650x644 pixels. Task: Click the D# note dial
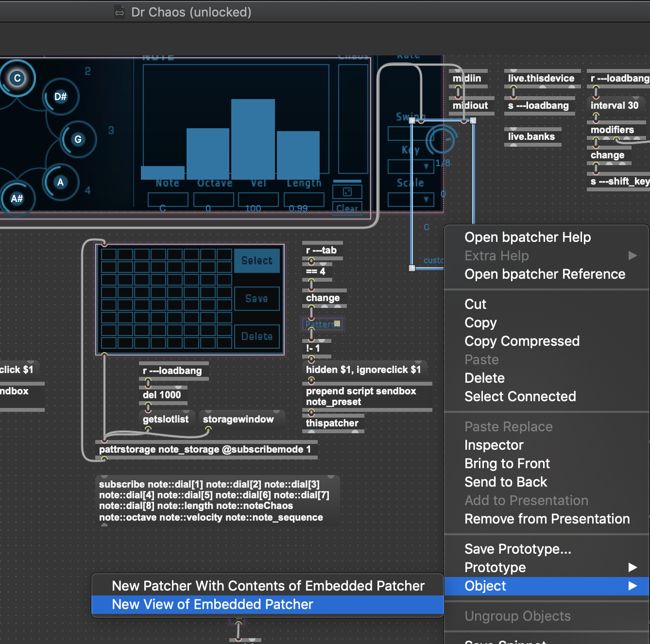[x=60, y=97]
